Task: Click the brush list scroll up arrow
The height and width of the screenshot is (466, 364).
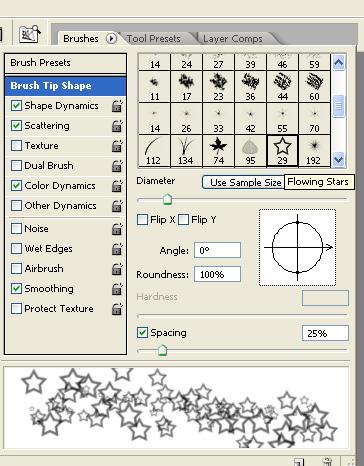Action: click(339, 62)
